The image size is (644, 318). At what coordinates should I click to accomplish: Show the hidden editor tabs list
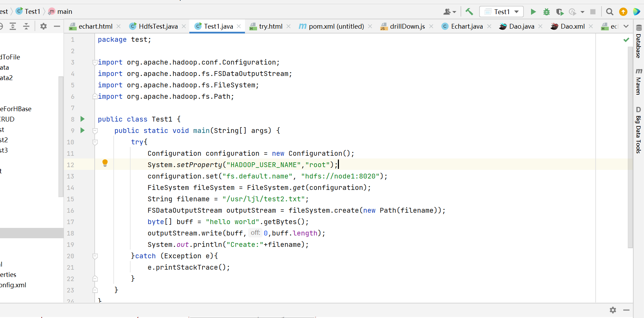(x=626, y=26)
